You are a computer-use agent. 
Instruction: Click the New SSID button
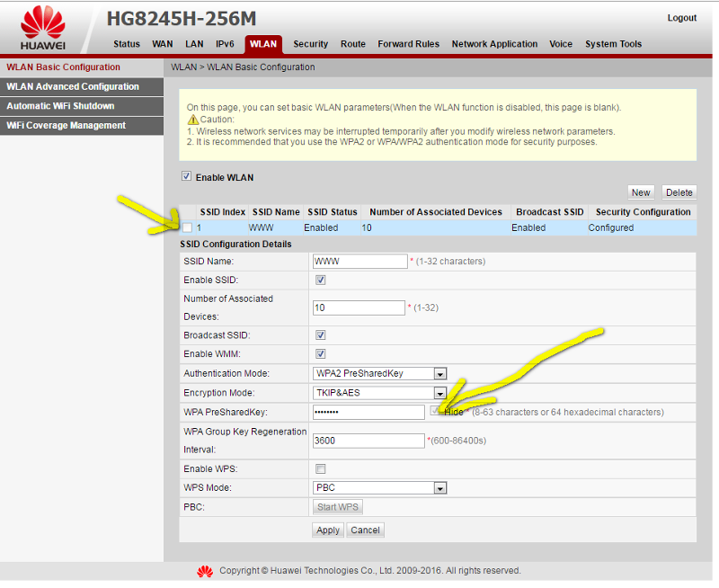coord(641,192)
